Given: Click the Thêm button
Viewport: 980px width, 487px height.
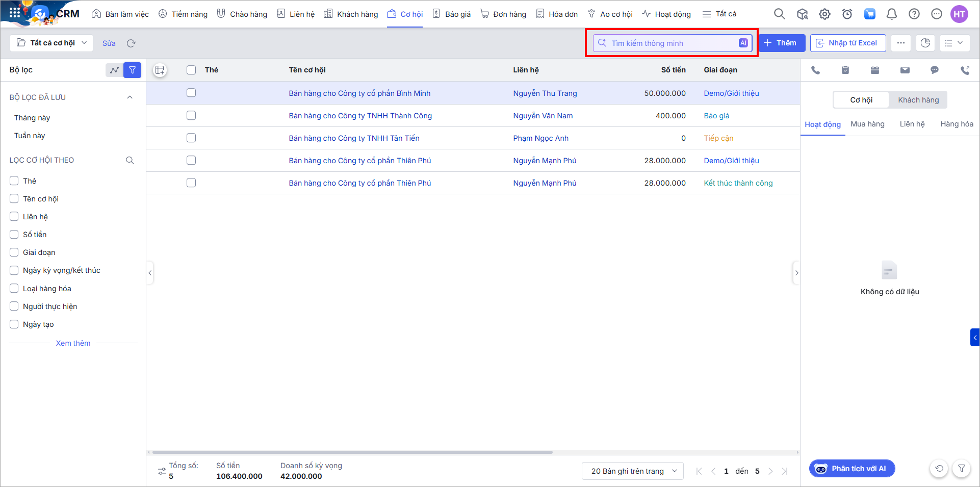Looking at the screenshot, I should tap(781, 43).
